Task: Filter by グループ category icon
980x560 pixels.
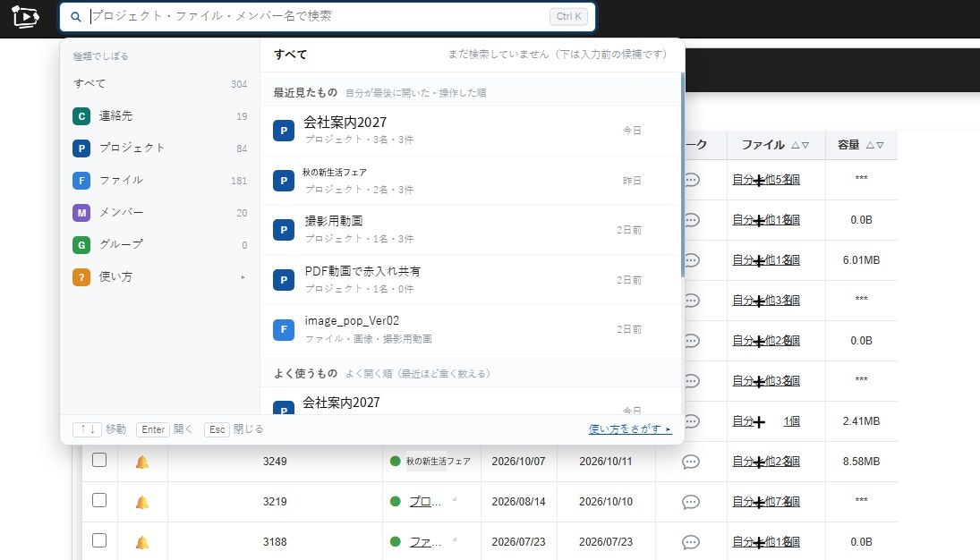Action: coord(81,245)
